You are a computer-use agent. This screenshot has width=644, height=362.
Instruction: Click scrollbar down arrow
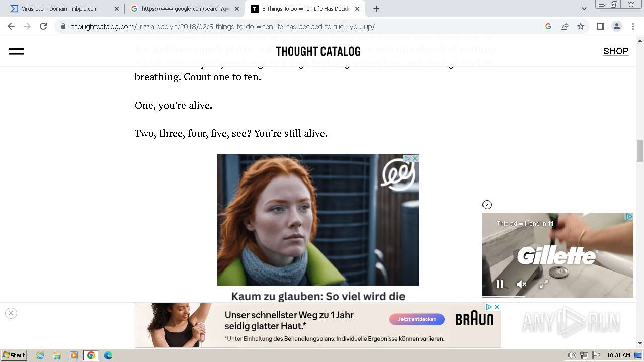click(640, 343)
